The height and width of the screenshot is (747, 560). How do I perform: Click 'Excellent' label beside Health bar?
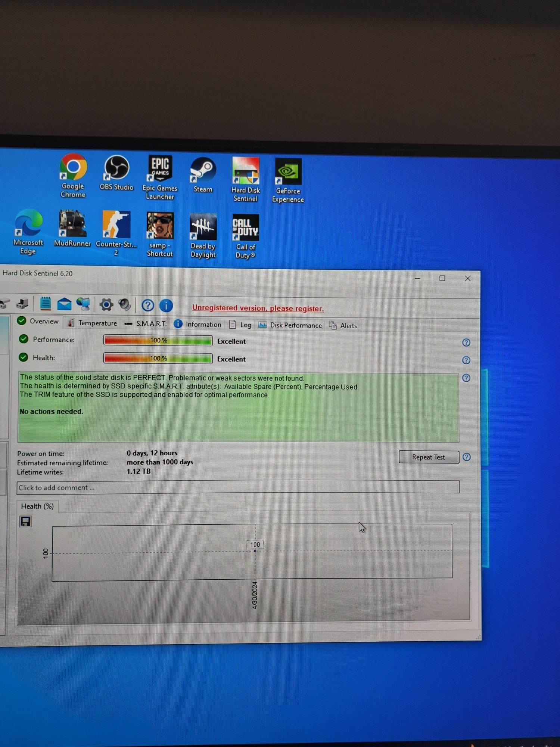click(x=231, y=359)
